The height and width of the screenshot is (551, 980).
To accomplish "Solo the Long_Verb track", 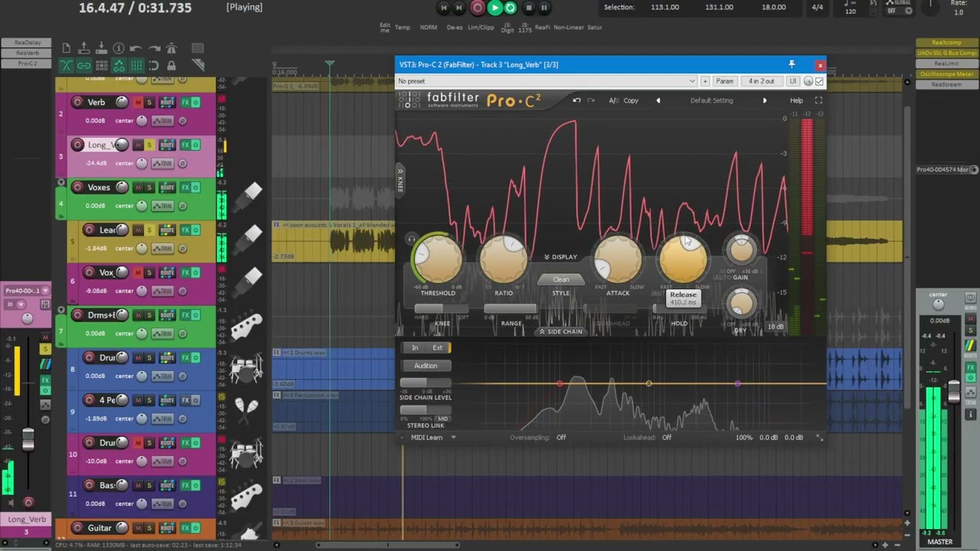I will point(149,145).
